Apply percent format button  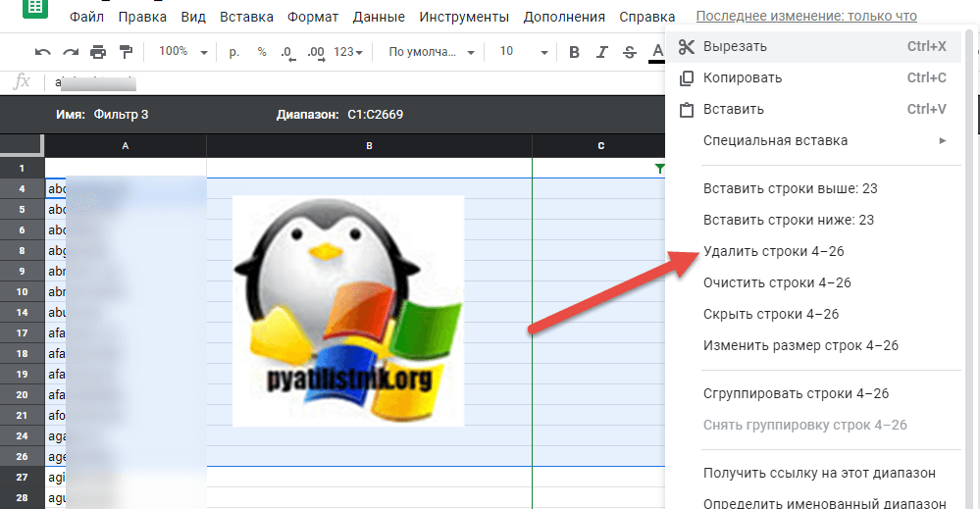pyautogui.click(x=262, y=52)
